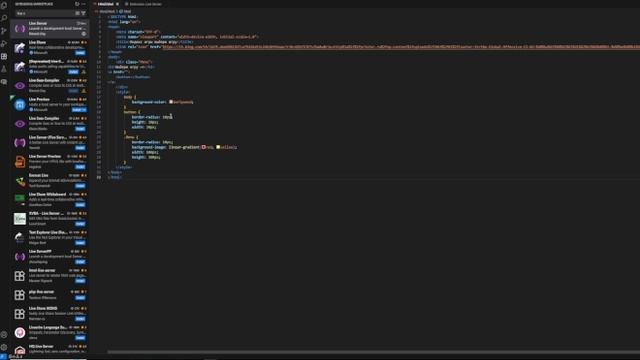Switch to the html file editor tab
The image size is (640, 360).
click(x=105, y=4)
